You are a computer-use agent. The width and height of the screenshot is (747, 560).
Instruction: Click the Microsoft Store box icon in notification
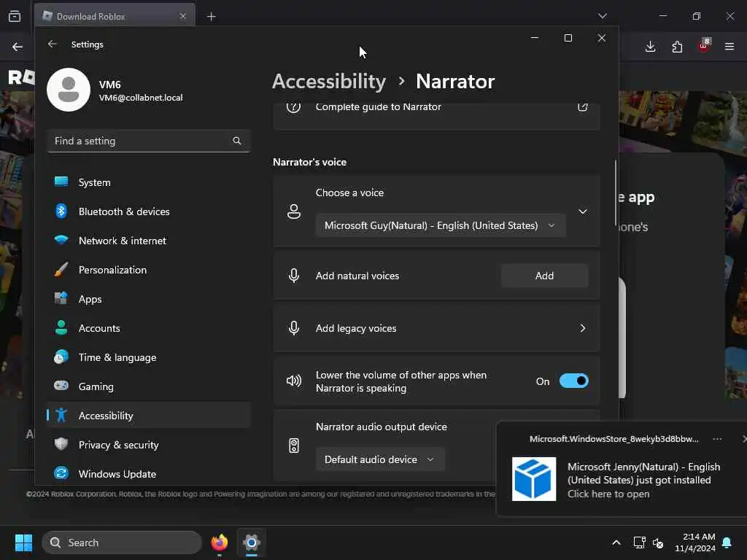533,479
